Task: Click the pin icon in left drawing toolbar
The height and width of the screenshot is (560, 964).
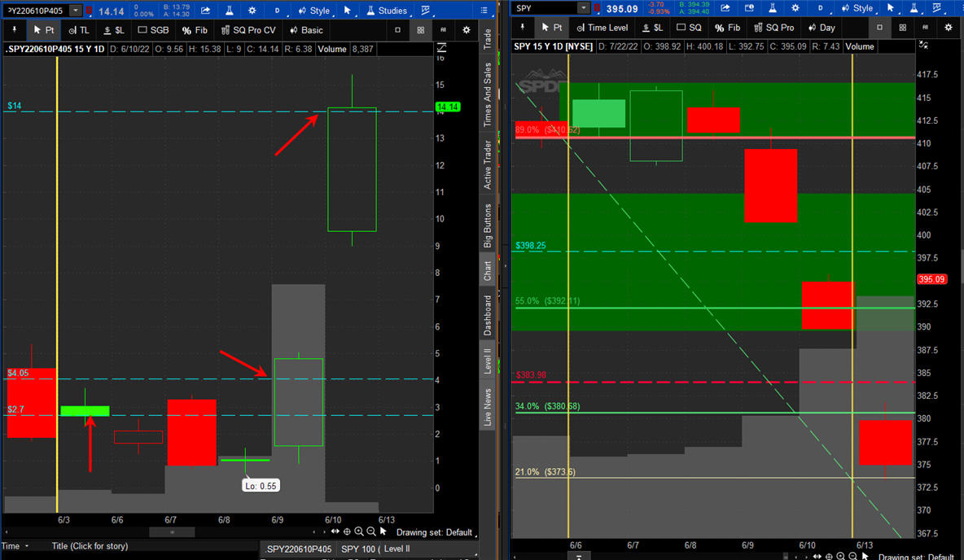Action: tap(14, 29)
